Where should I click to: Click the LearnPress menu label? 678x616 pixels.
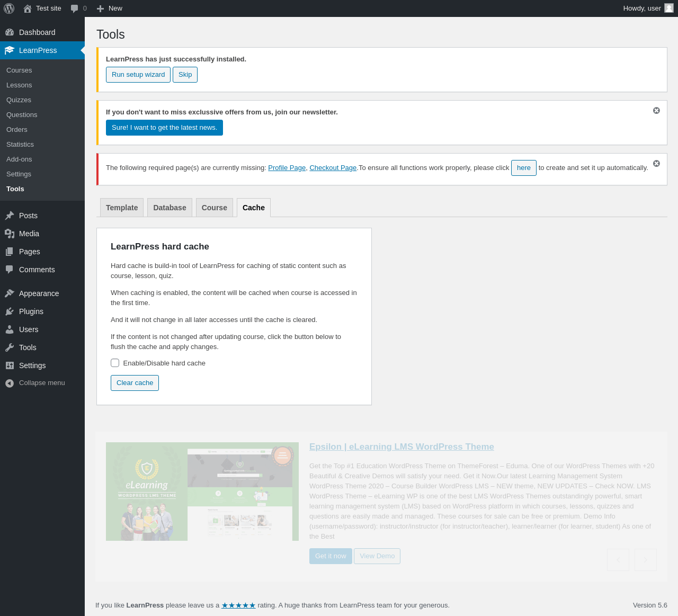click(38, 50)
